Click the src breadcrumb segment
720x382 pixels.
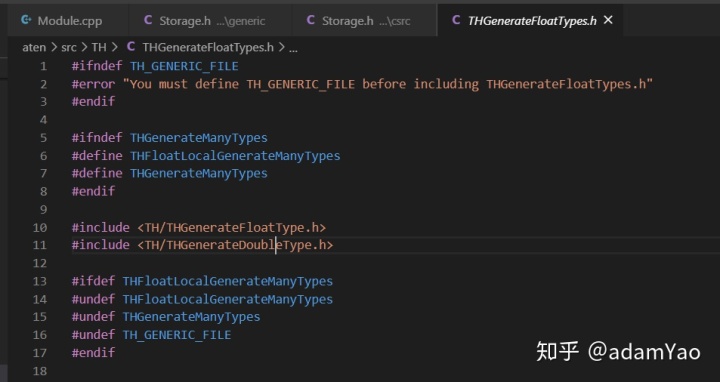tap(68, 47)
